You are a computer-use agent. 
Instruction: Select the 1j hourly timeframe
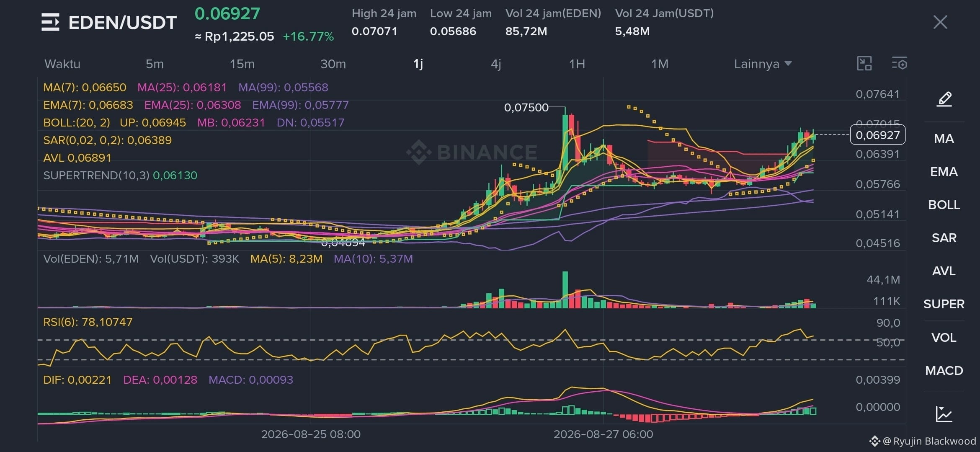click(418, 64)
